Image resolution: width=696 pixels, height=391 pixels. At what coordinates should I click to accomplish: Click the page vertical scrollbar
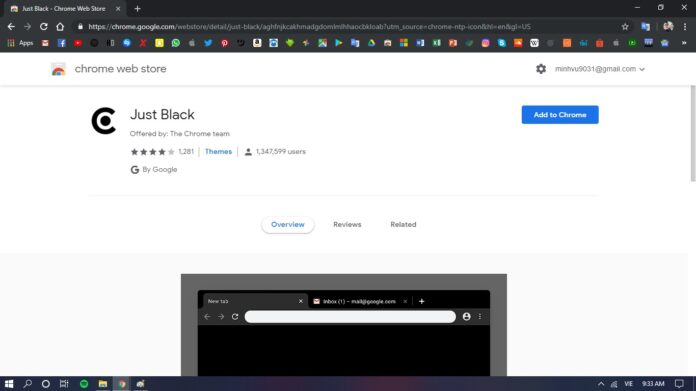click(692, 133)
